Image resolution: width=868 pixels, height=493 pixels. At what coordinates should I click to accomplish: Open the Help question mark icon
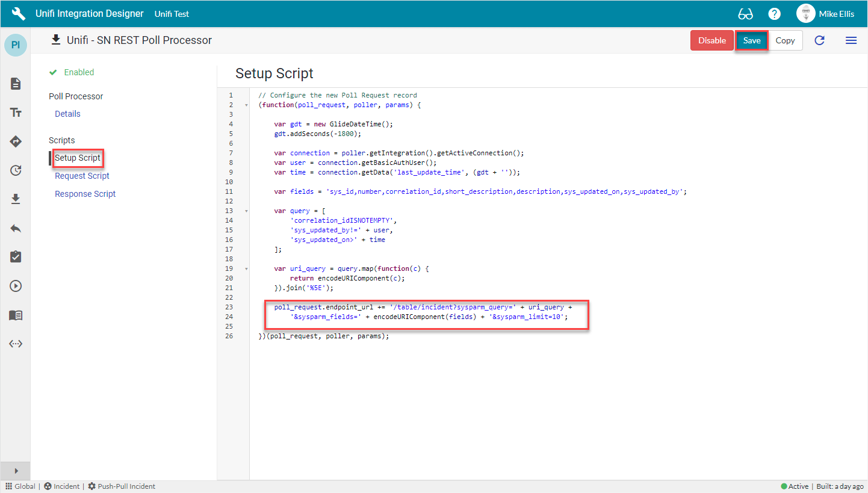(x=774, y=13)
